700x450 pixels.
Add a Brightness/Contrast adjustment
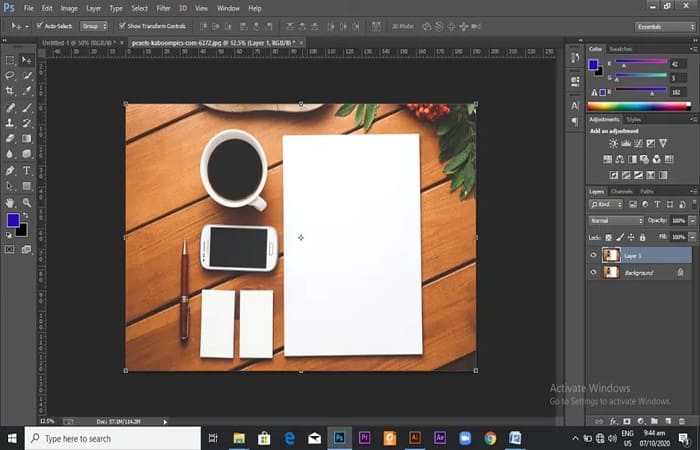613,143
